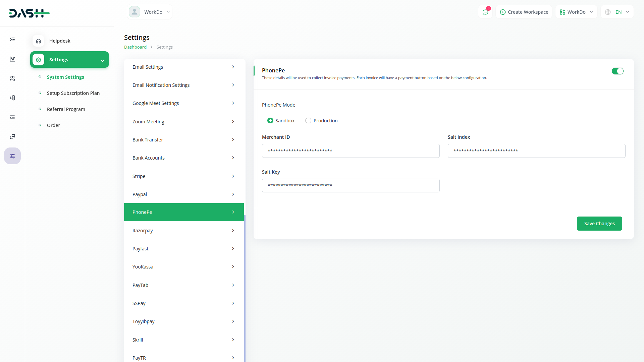The image size is (644, 362).
Task: Open the Stripe settings tab
Action: tap(184, 176)
